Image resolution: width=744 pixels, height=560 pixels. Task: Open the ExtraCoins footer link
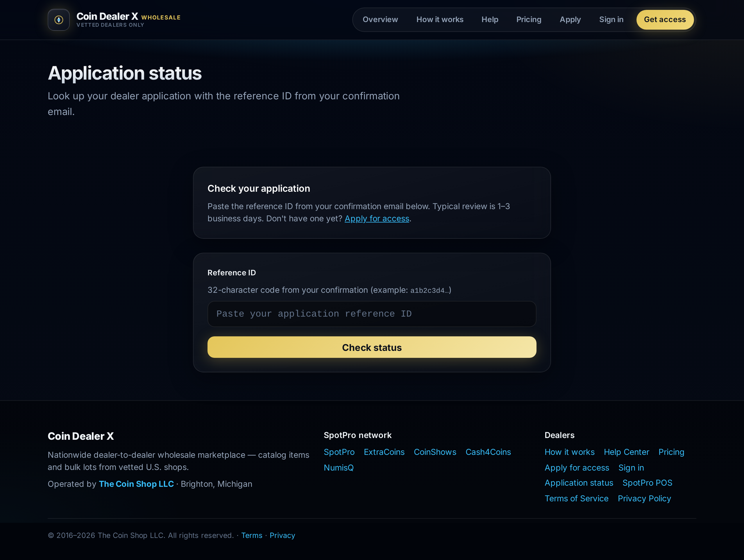pyautogui.click(x=384, y=452)
